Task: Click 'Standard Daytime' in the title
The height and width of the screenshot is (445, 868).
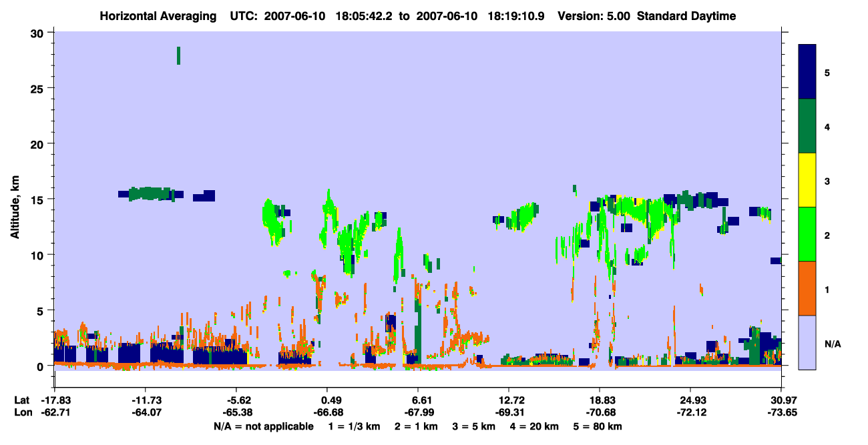Action: pyautogui.click(x=686, y=16)
